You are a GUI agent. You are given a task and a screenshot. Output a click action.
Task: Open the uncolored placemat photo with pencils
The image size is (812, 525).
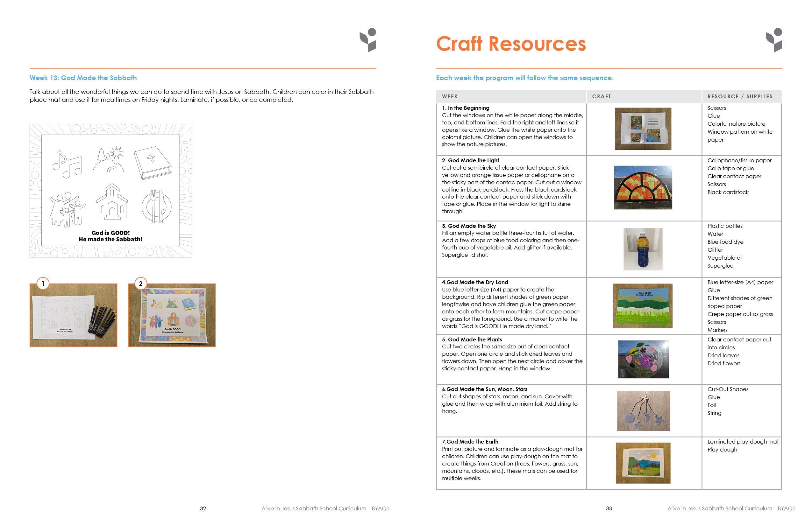coord(73,316)
